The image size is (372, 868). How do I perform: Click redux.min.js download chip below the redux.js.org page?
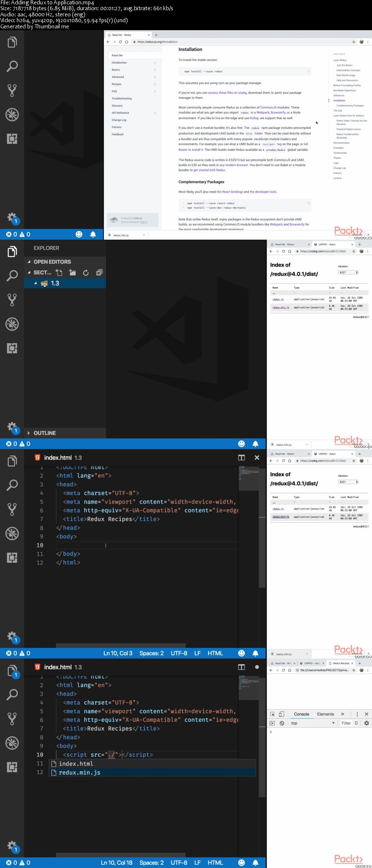coord(126,235)
